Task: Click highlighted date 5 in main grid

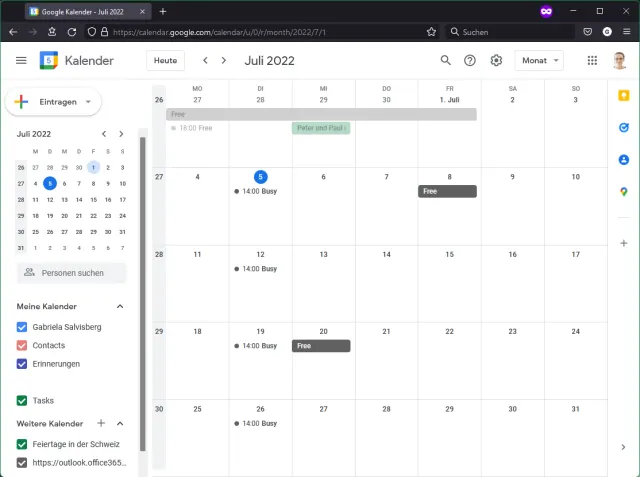Action: pos(260,177)
